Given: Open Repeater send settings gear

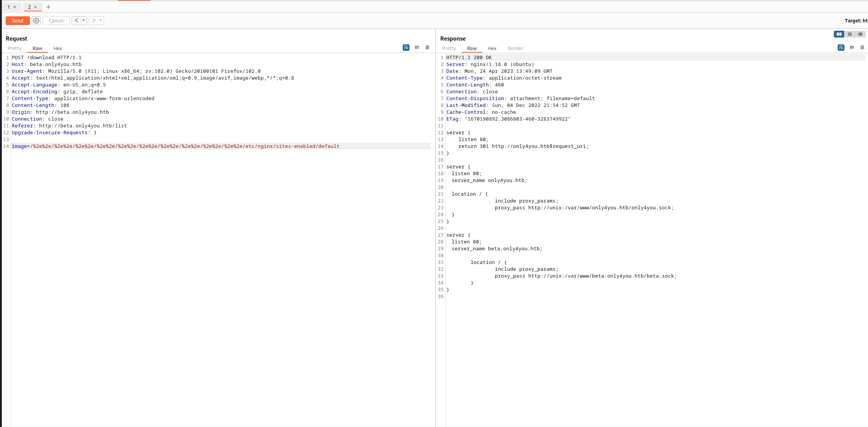Looking at the screenshot, I should click(x=36, y=21).
